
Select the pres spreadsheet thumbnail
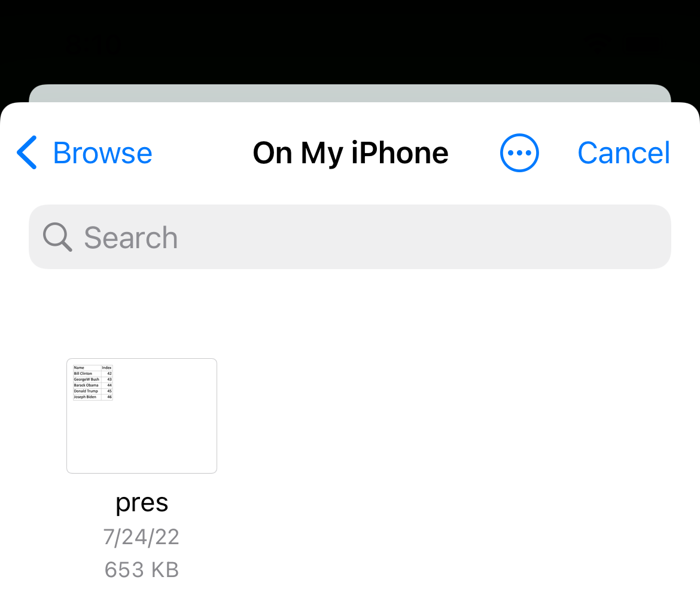click(x=141, y=415)
